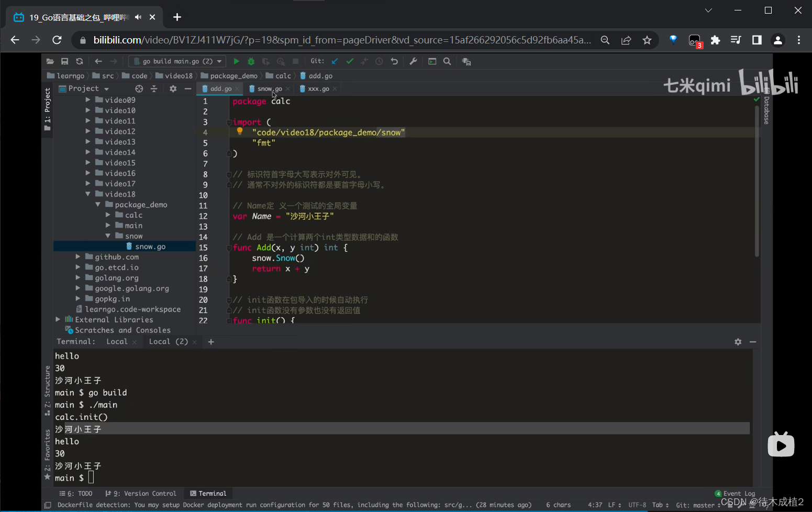Open Project panel gear options

(x=173, y=88)
